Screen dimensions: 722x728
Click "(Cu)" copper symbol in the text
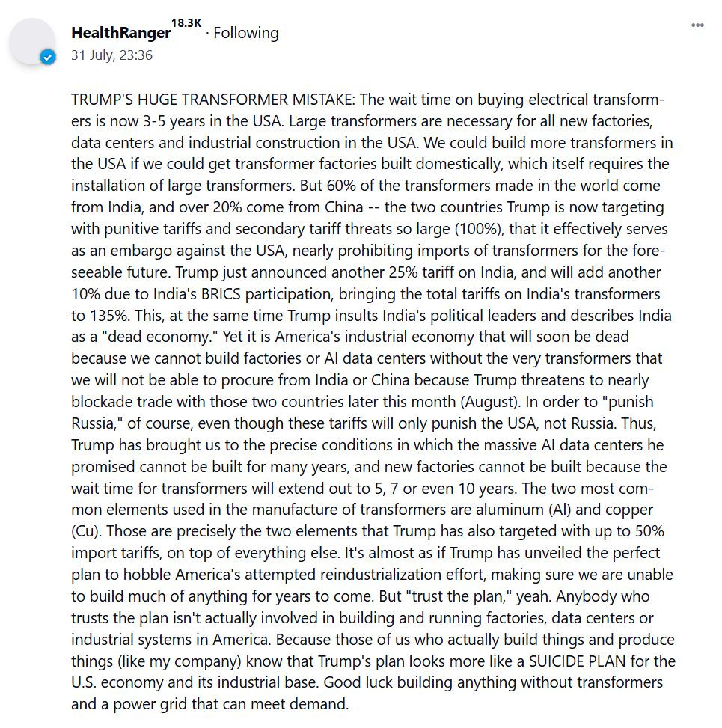[x=86, y=531]
